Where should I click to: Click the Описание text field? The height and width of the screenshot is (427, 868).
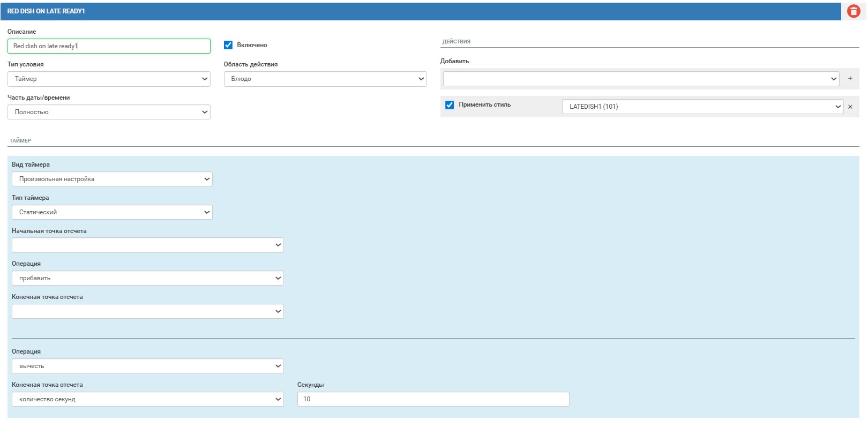coord(109,46)
